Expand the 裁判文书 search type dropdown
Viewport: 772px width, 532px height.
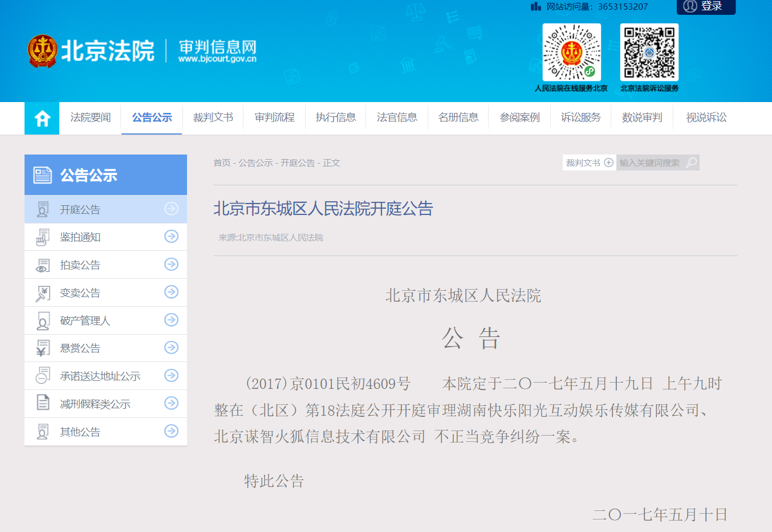coord(608,163)
